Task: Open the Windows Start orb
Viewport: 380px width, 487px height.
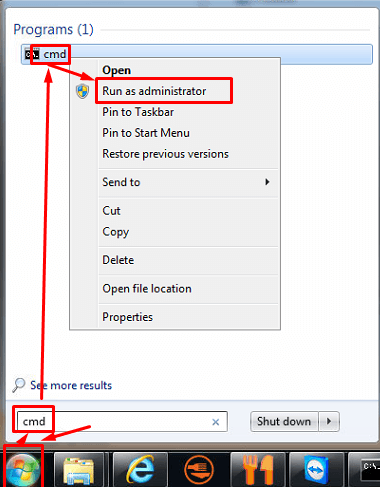Action: pyautogui.click(x=23, y=470)
